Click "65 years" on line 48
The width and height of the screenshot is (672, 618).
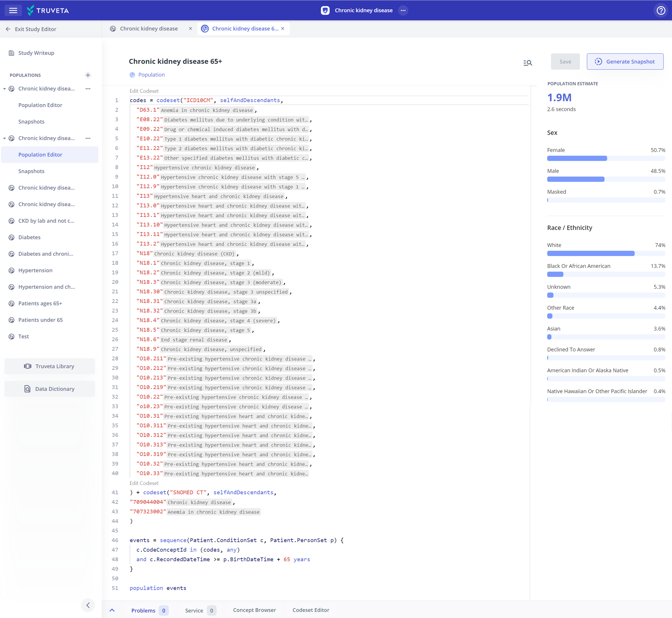pyautogui.click(x=297, y=559)
